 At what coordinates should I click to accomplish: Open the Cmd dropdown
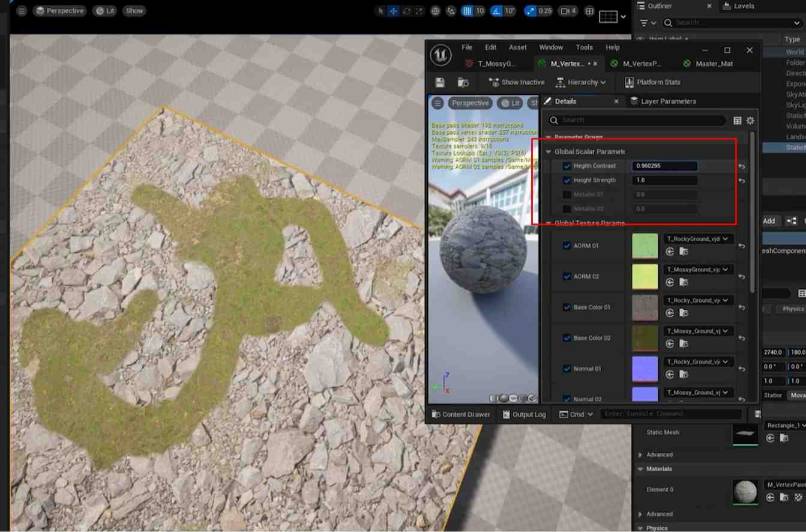[576, 414]
